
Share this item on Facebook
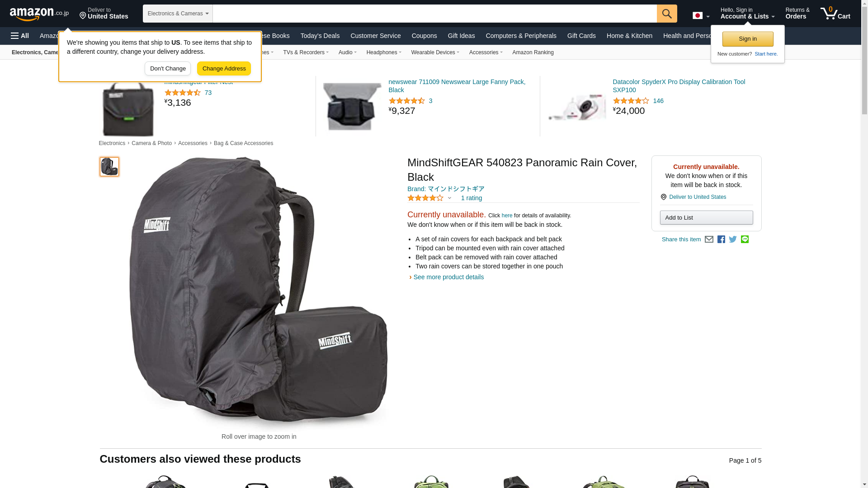(x=721, y=239)
